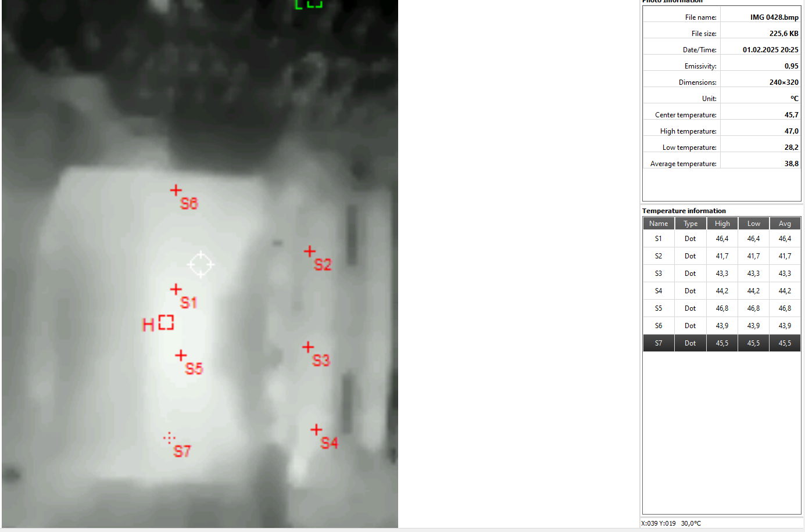Click the H high-temperature box marker
This screenshot has height=532, width=805.
(x=166, y=322)
